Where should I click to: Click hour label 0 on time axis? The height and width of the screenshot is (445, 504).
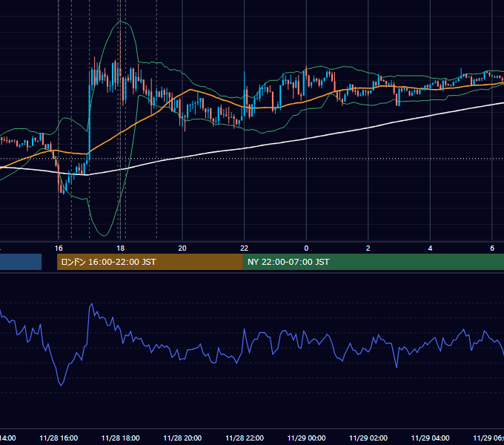point(306,248)
